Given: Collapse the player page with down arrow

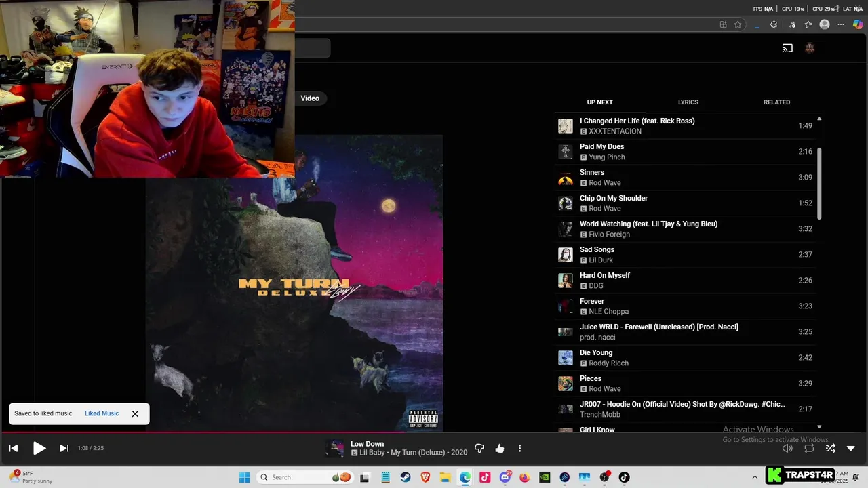Looking at the screenshot, I should pos(851,448).
